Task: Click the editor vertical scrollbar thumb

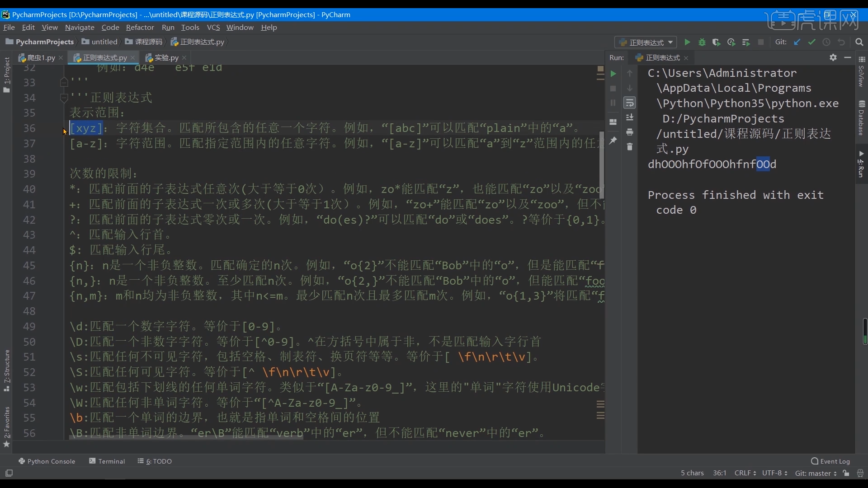Action: coord(602,165)
